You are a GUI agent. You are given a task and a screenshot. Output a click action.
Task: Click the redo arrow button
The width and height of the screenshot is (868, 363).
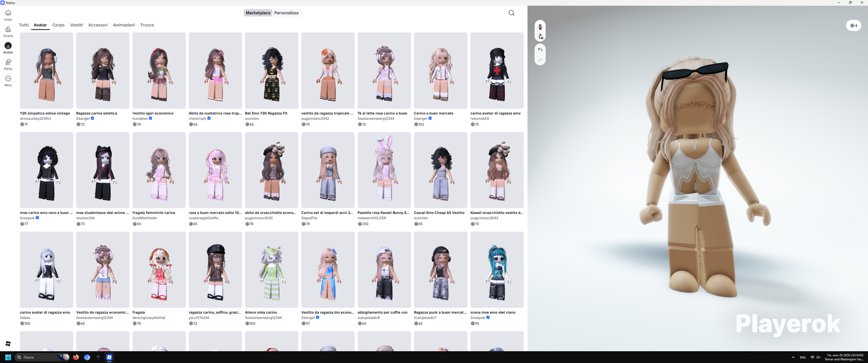[540, 60]
